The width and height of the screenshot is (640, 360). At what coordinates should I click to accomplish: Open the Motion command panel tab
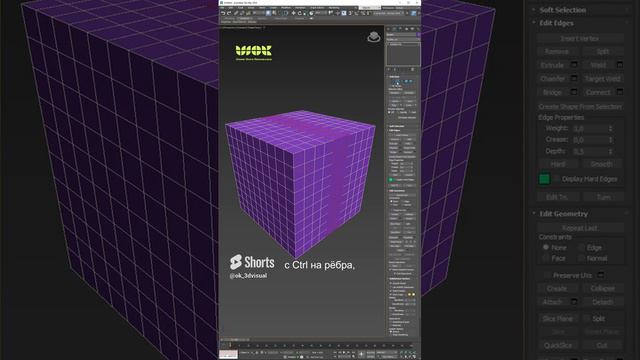click(407, 29)
